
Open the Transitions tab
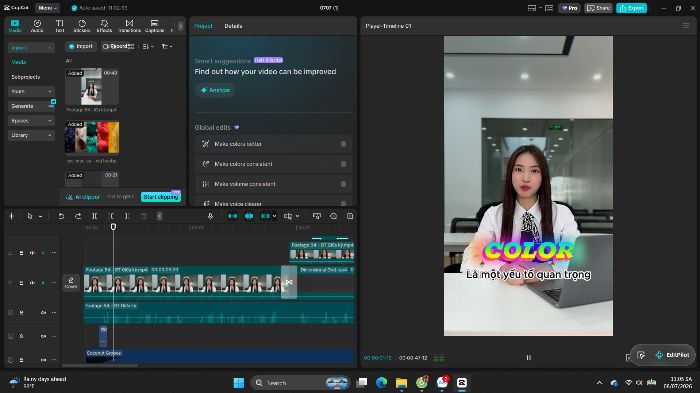[129, 26]
